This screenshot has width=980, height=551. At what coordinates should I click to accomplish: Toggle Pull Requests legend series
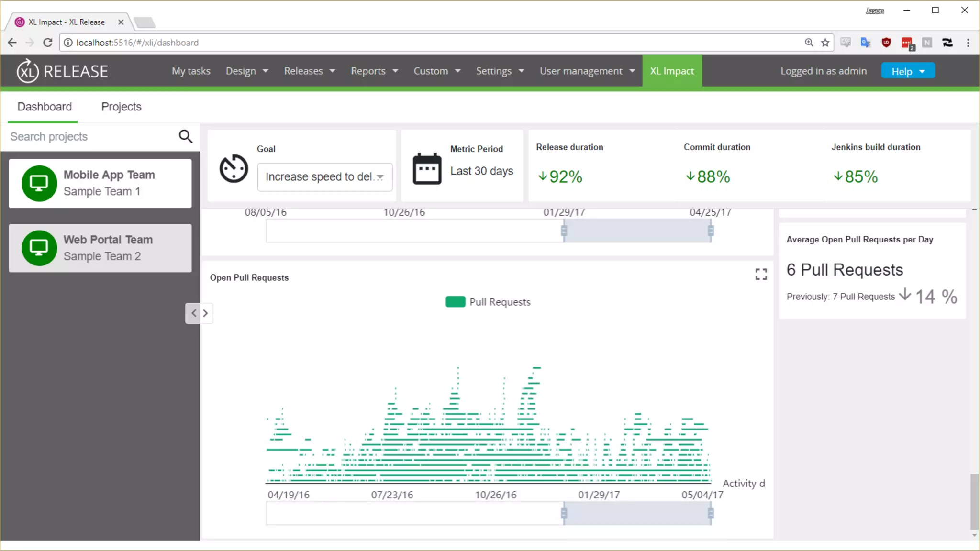(488, 302)
